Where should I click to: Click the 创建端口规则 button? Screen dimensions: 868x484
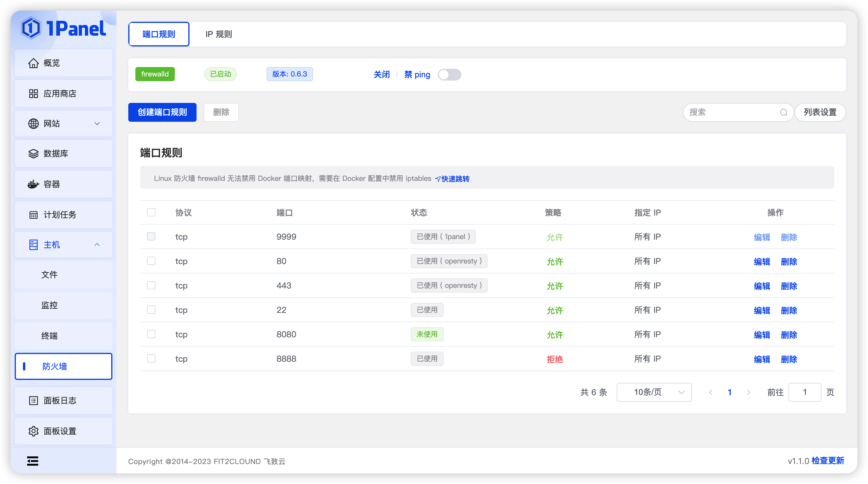pos(162,112)
